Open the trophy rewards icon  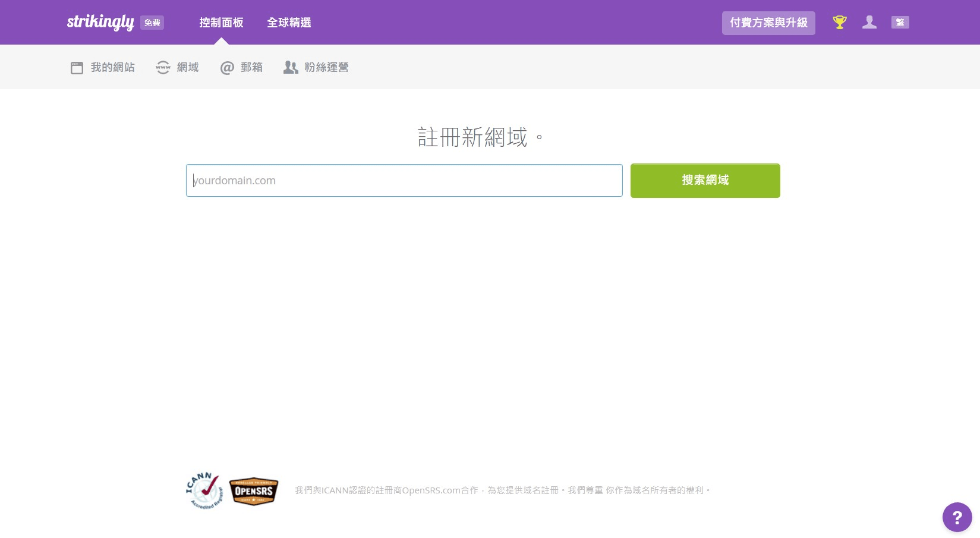839,23
